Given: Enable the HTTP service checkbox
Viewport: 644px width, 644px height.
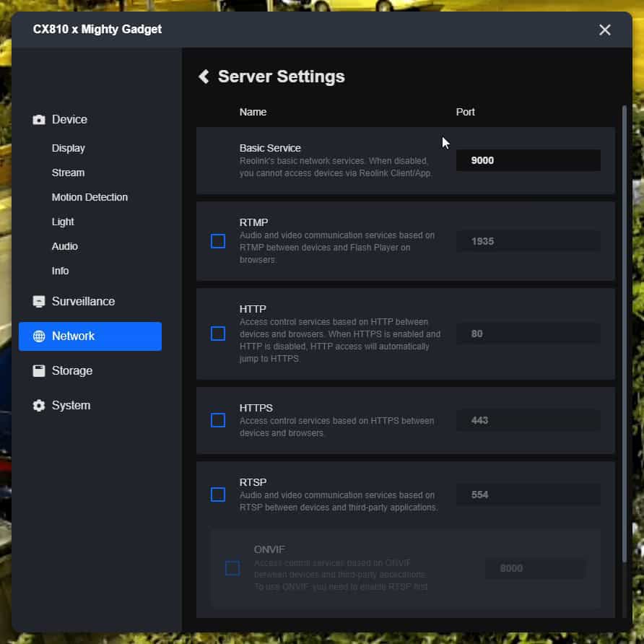Looking at the screenshot, I should (218, 334).
